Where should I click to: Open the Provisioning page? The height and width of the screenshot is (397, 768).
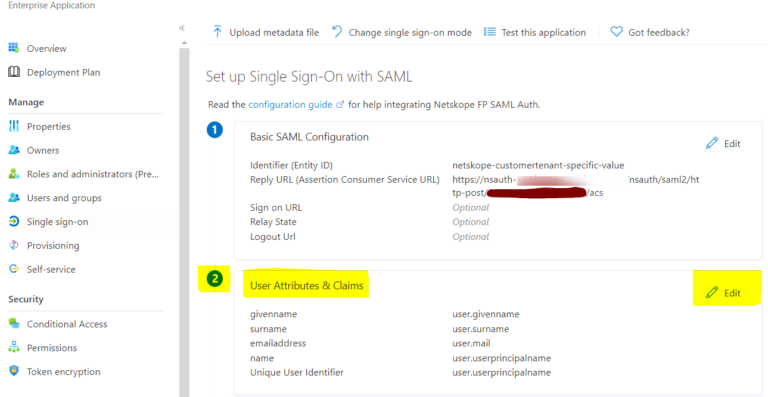coord(53,245)
